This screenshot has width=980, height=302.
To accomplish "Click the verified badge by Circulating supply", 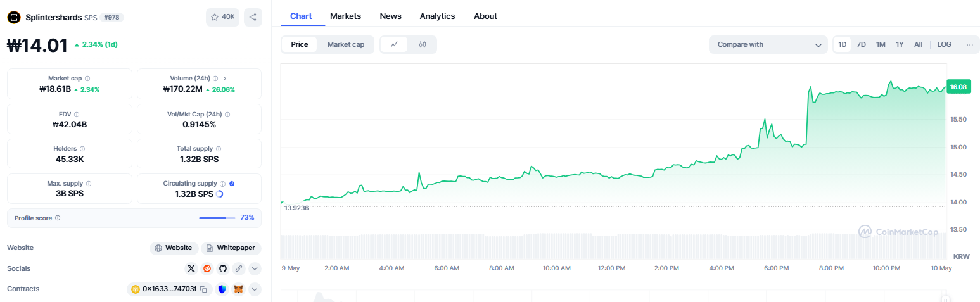I will pyautogui.click(x=232, y=184).
